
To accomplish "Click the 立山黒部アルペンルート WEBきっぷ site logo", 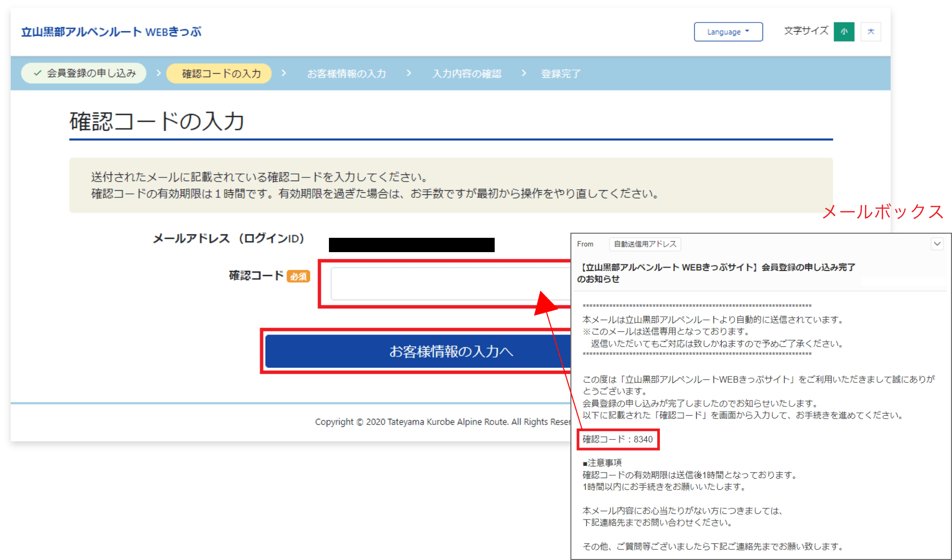I will 111,32.
